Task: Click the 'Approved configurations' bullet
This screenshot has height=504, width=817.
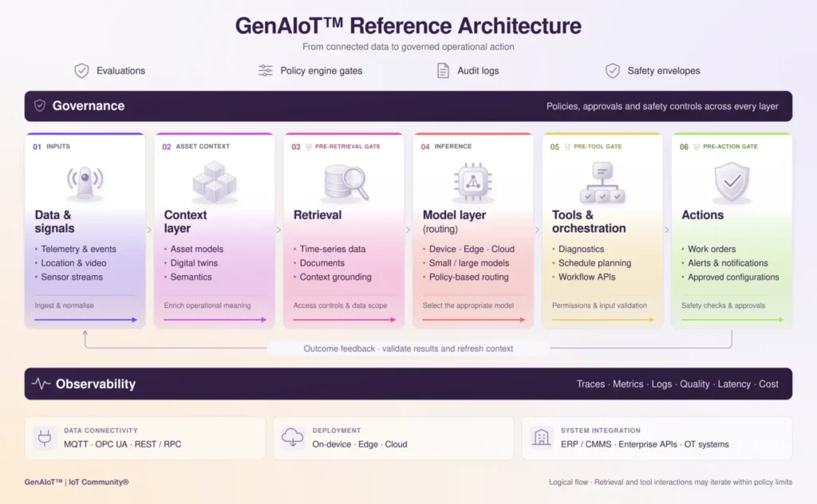Action: point(733,277)
